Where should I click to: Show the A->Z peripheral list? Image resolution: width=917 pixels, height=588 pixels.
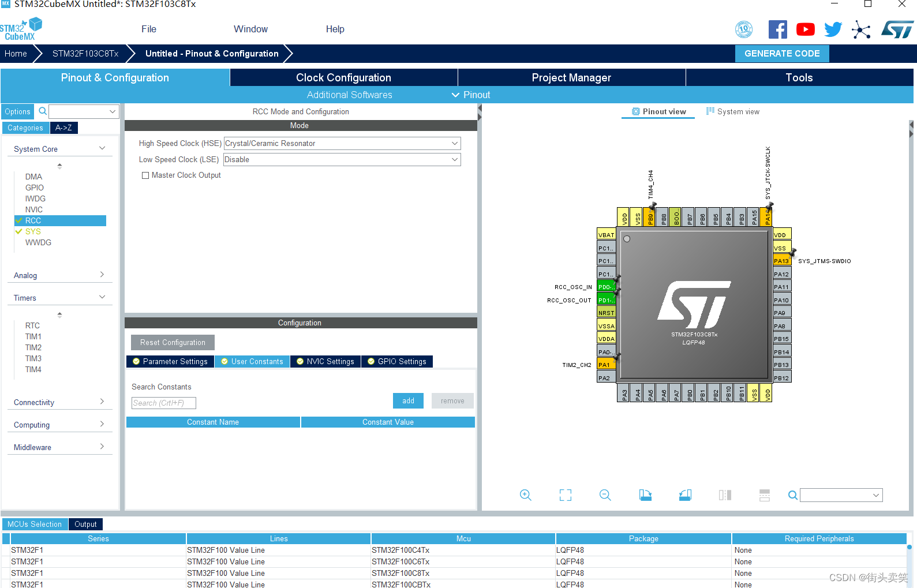[x=63, y=128]
